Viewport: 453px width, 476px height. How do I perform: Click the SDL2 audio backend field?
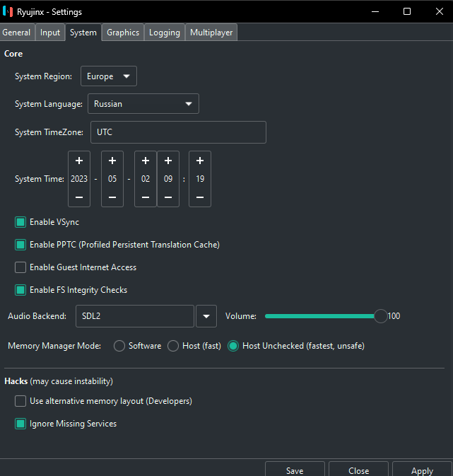(x=135, y=316)
